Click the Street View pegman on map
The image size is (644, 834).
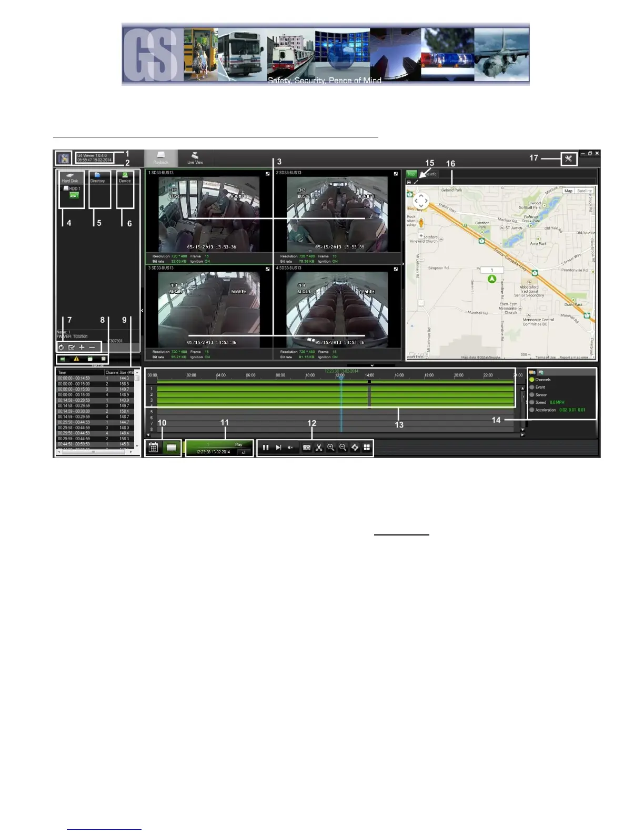[421, 223]
